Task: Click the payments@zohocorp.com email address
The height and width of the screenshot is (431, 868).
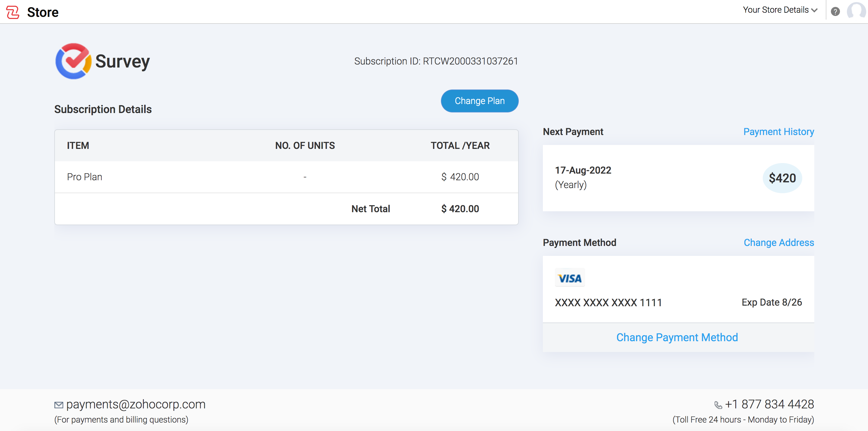Action: pos(135,404)
